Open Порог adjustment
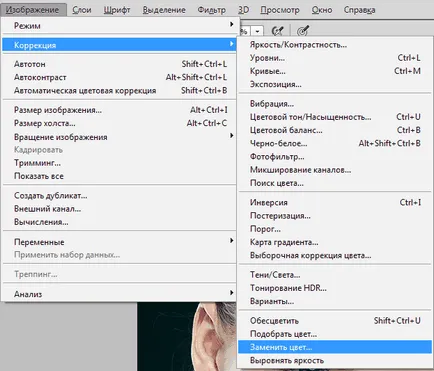 point(335,229)
